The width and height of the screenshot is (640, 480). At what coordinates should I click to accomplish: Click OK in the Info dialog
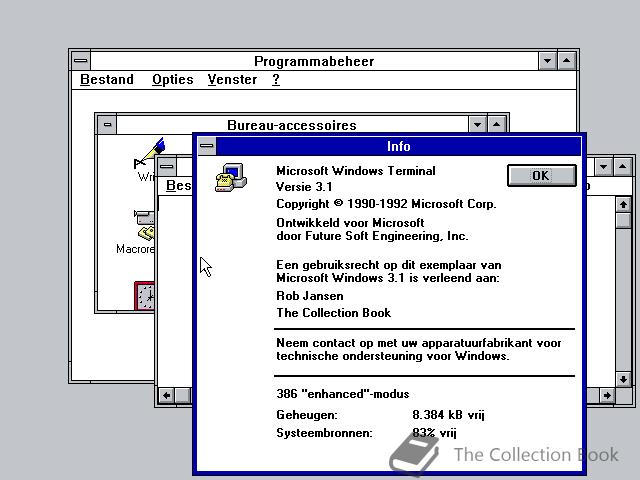[542, 176]
